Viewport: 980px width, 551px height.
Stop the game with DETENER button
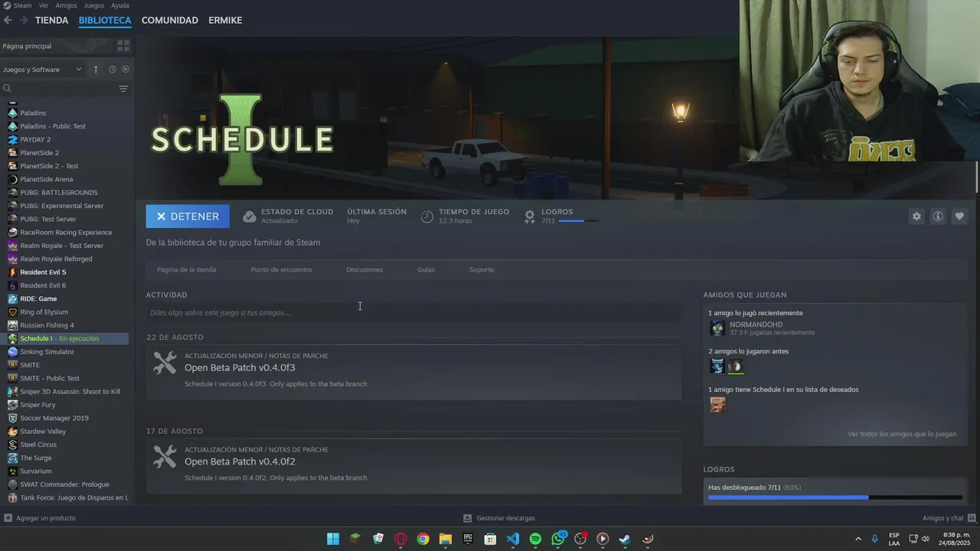click(188, 217)
